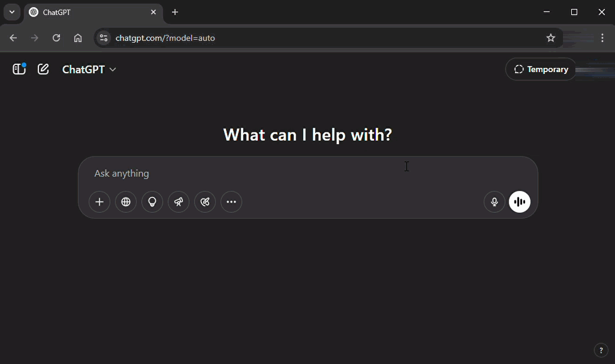Open the help question mark button
615x364 pixels.
[601, 350]
